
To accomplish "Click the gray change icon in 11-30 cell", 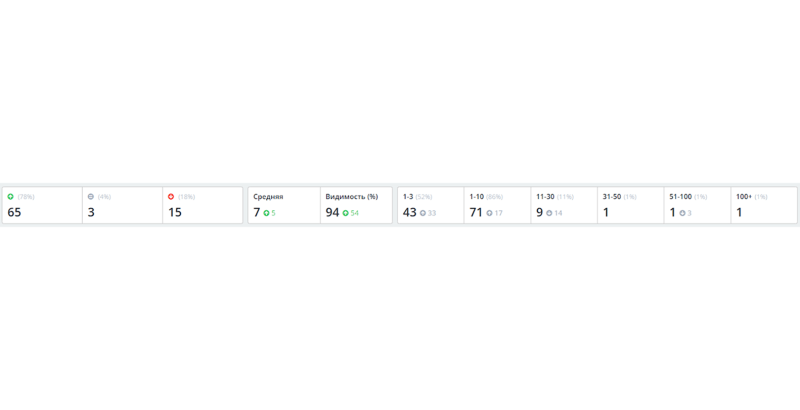I will (x=549, y=213).
